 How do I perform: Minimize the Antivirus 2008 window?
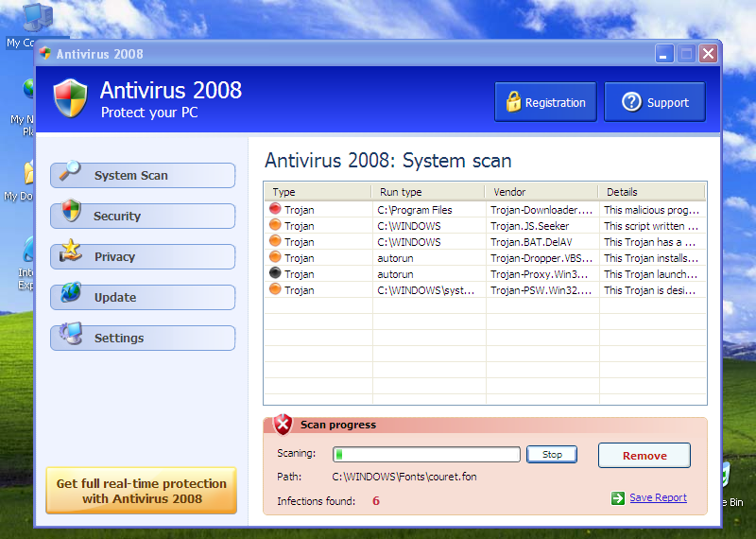[664, 54]
